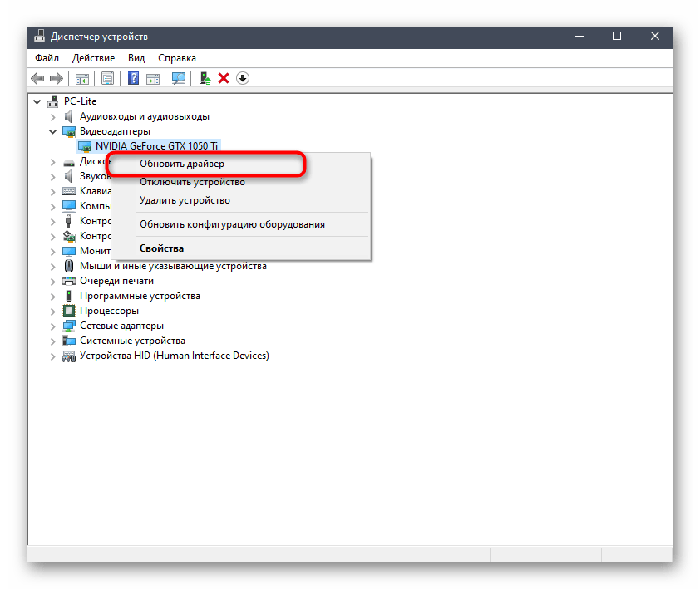
Task: Click the Back arrow toolbar icon
Action: point(37,78)
